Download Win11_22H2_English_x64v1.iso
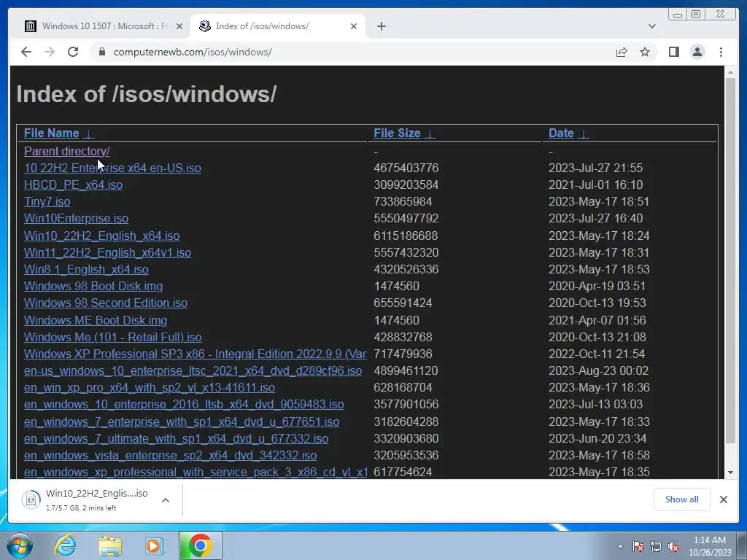The width and height of the screenshot is (747, 560). 108,252
